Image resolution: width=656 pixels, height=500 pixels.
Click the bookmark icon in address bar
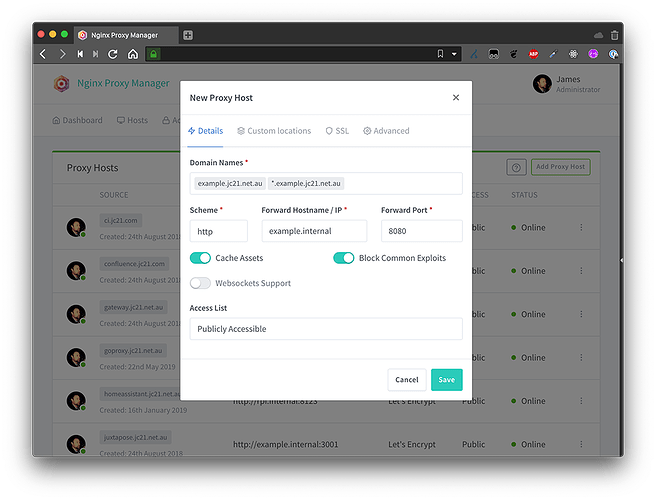[x=440, y=54]
